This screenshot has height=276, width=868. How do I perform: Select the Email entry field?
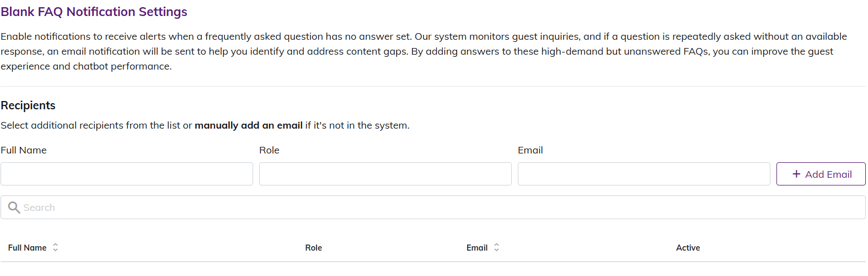point(644,174)
